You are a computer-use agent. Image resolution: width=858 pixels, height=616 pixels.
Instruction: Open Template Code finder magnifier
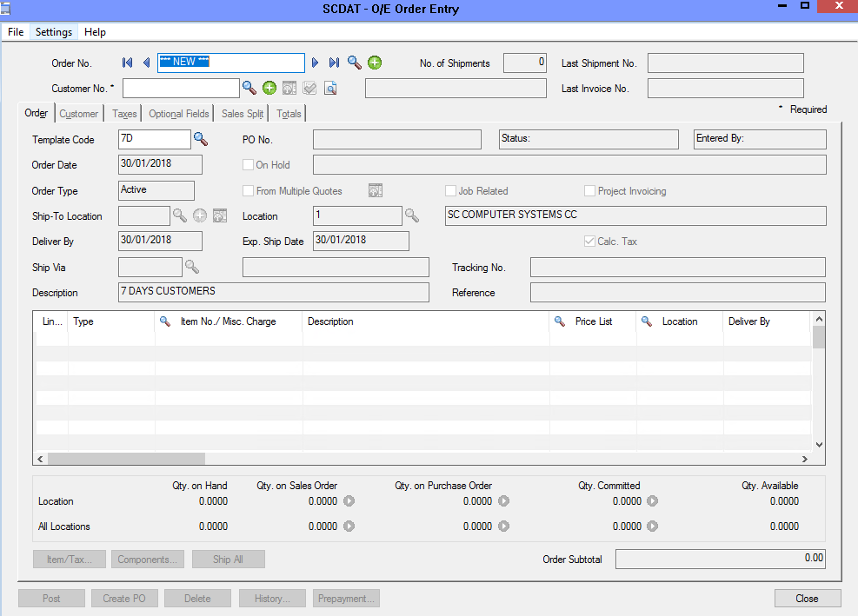point(201,139)
